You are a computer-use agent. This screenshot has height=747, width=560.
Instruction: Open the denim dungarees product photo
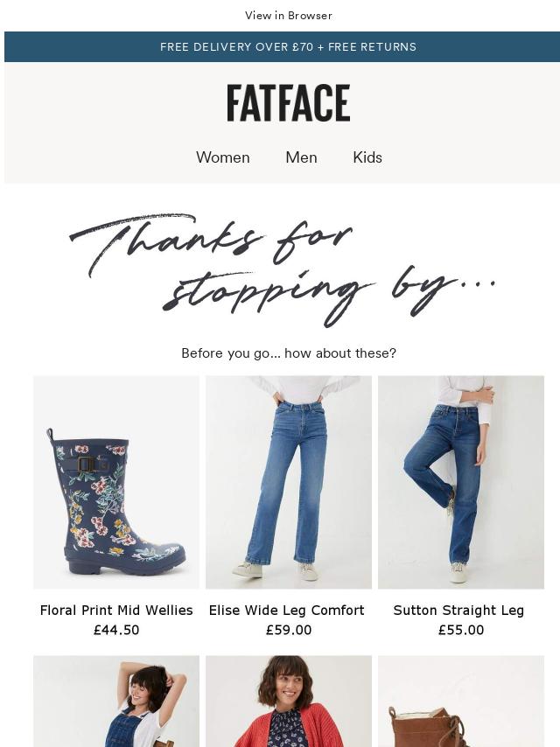116,702
